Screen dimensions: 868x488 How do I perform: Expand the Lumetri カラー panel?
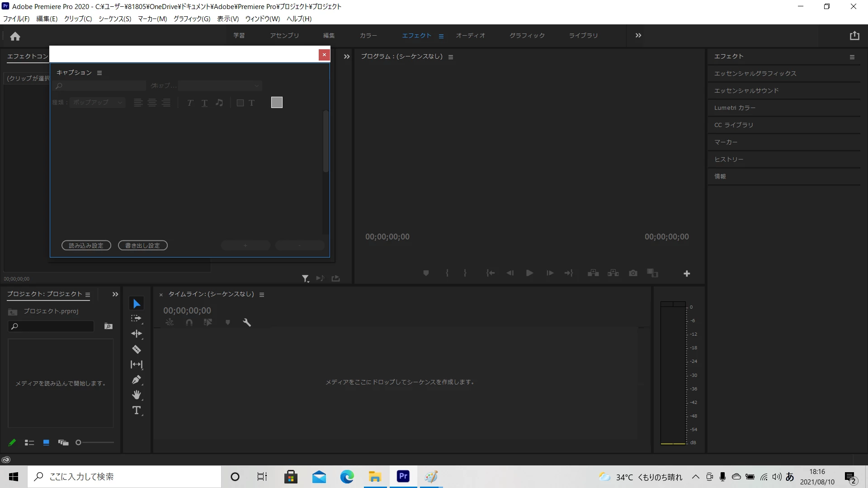coord(735,108)
